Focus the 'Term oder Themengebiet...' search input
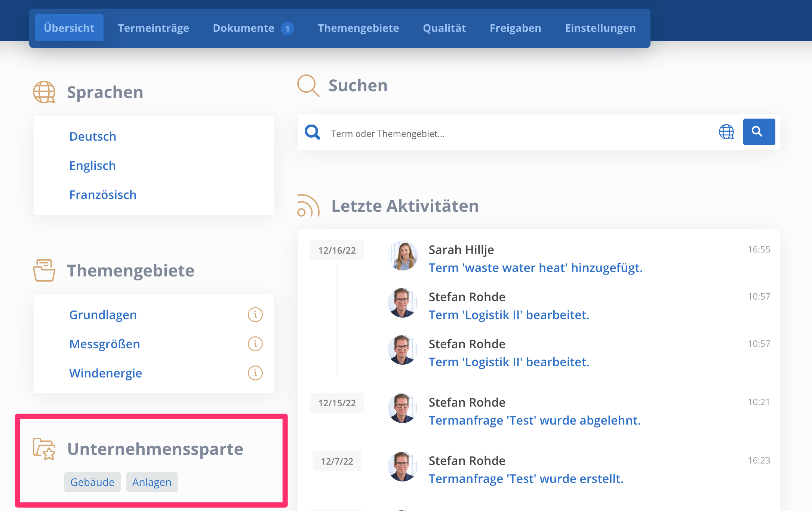This screenshot has height=511, width=812. pyautogui.click(x=520, y=134)
